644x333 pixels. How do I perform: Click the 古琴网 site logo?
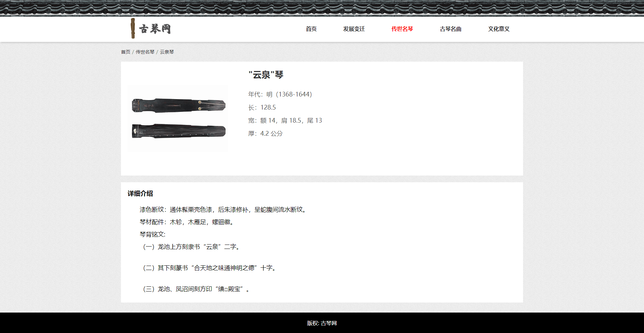pos(151,29)
